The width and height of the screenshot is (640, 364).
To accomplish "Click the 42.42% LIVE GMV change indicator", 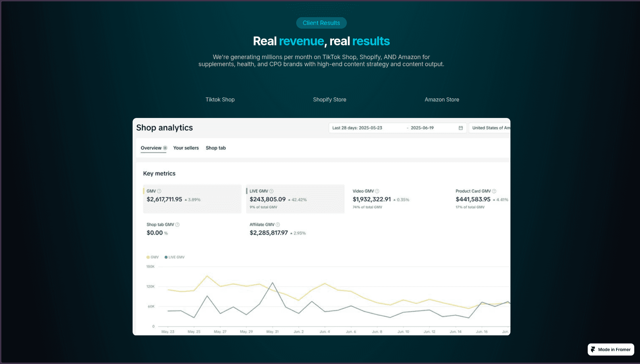I will coord(297,200).
